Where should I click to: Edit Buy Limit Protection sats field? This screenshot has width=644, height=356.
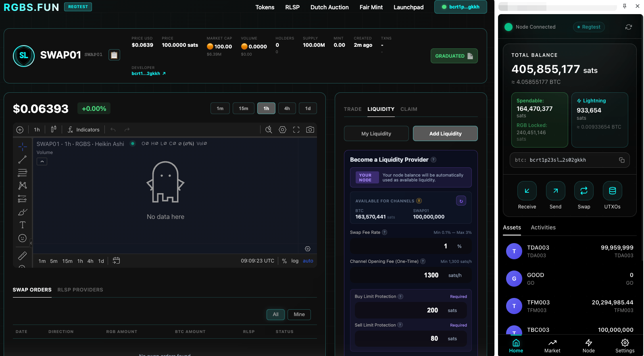pyautogui.click(x=411, y=310)
